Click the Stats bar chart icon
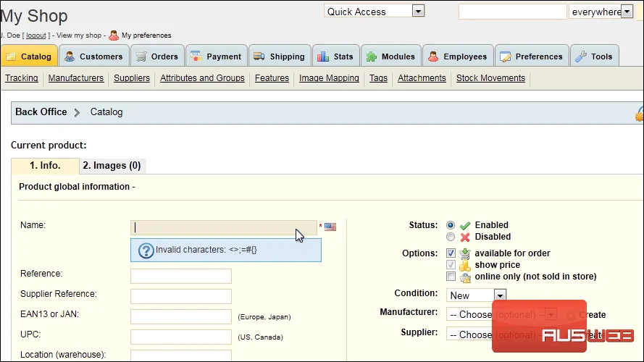 coord(323,56)
